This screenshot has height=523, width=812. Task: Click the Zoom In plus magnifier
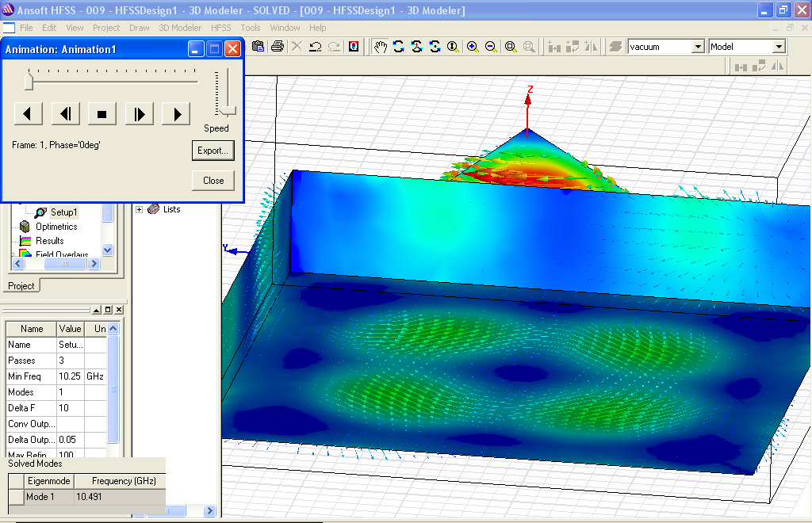[473, 47]
